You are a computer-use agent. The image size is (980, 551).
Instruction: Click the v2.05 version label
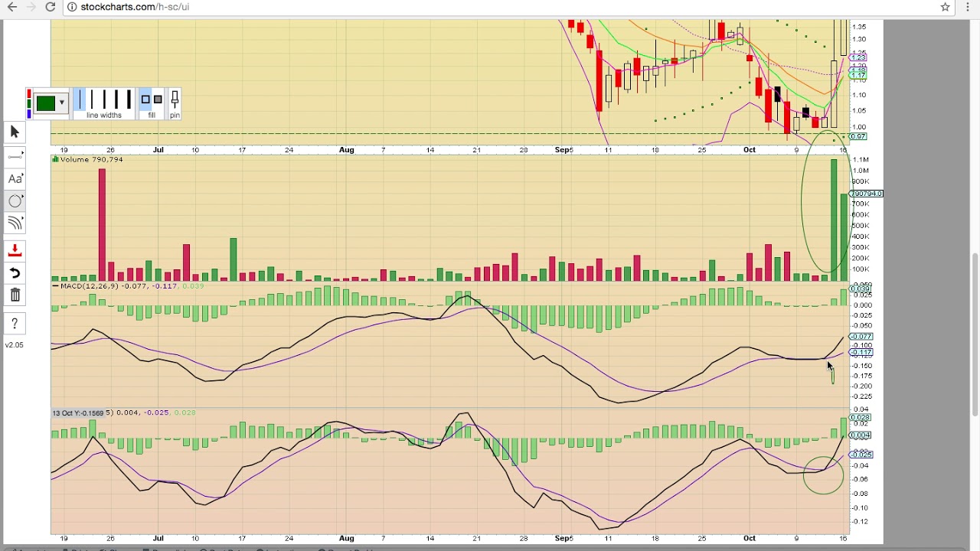(x=15, y=345)
